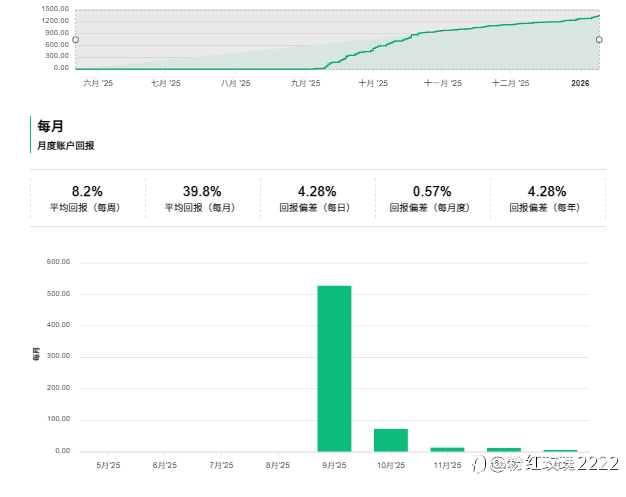This screenshot has height=497, width=626.
Task: Select the tall 9月'25 bar
Action: (334, 368)
